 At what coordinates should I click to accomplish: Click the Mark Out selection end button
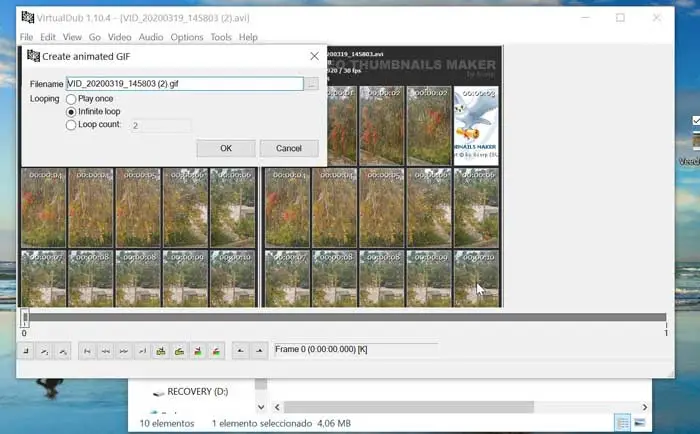pyautogui.click(x=258, y=351)
